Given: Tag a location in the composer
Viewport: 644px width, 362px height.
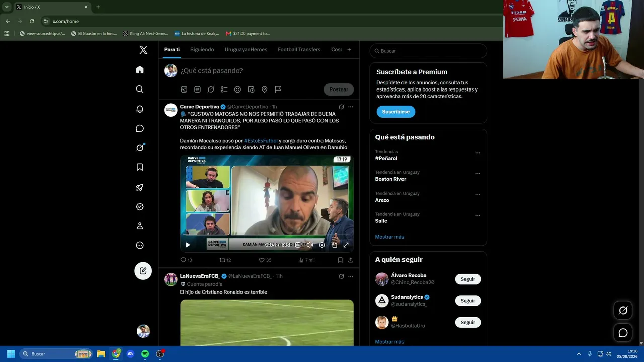Looking at the screenshot, I should coord(264,89).
